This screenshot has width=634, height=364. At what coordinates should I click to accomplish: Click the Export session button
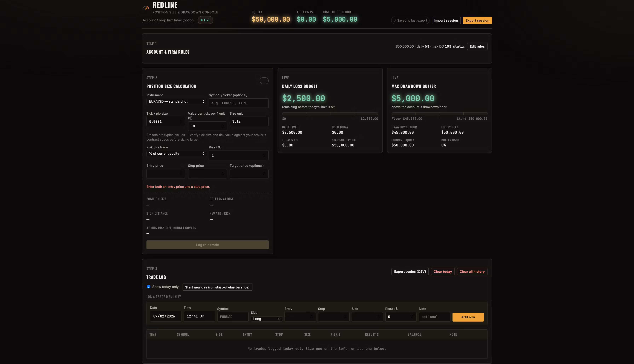[477, 21]
